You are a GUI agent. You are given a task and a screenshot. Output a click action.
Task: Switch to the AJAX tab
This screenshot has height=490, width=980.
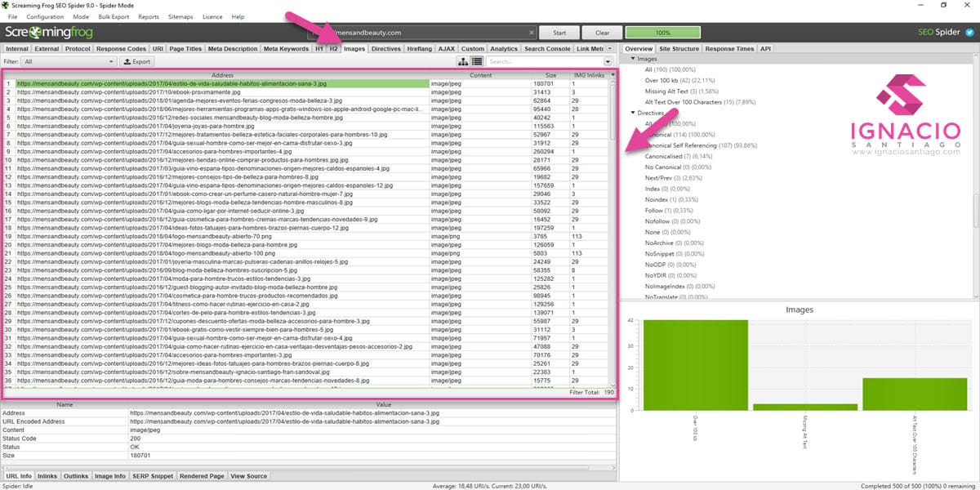tap(447, 49)
